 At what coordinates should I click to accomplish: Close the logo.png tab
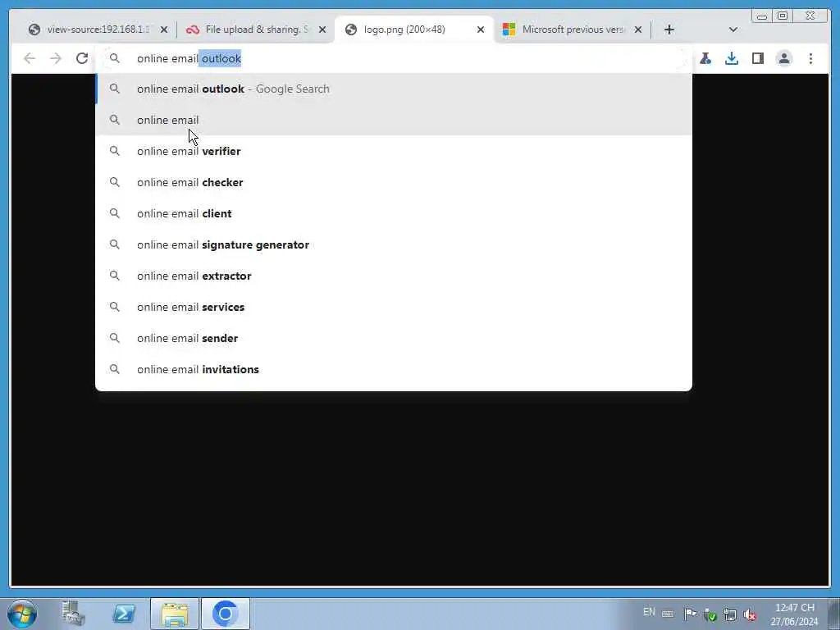coord(481,30)
